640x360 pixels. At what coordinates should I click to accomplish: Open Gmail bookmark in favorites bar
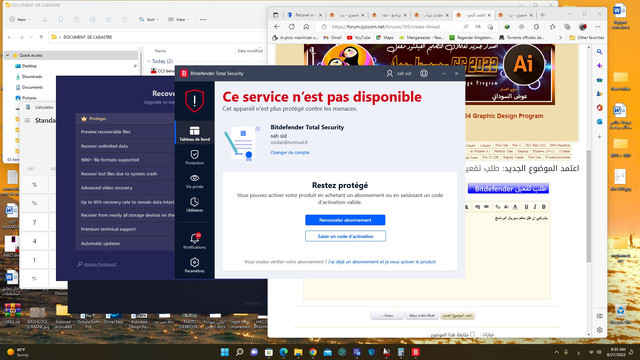tap(332, 38)
